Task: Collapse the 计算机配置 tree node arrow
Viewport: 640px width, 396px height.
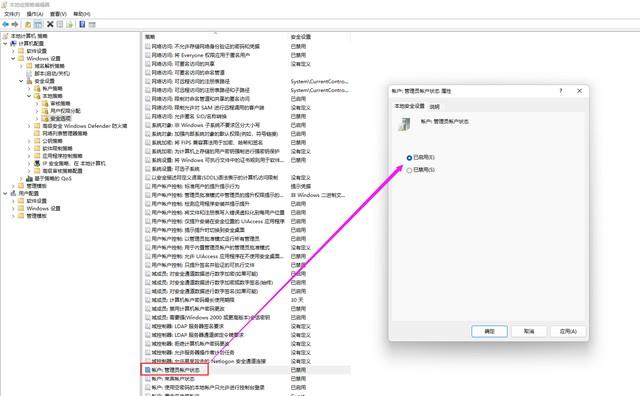Action: pos(5,43)
